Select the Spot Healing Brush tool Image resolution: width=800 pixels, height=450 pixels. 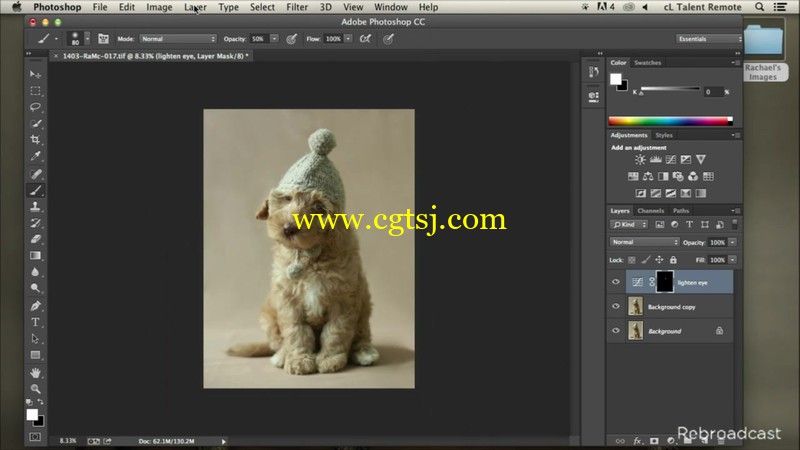point(35,174)
